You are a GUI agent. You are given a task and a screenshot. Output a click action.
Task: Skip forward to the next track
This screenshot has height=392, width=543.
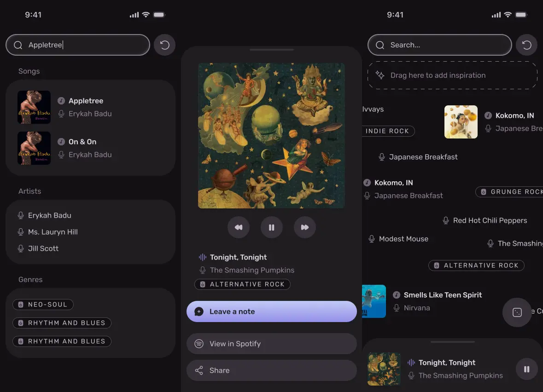(x=305, y=227)
